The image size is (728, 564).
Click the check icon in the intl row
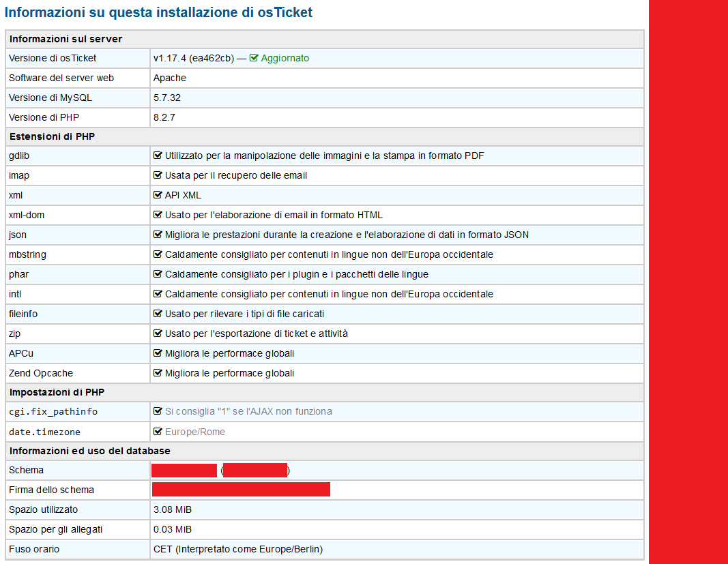pos(158,294)
